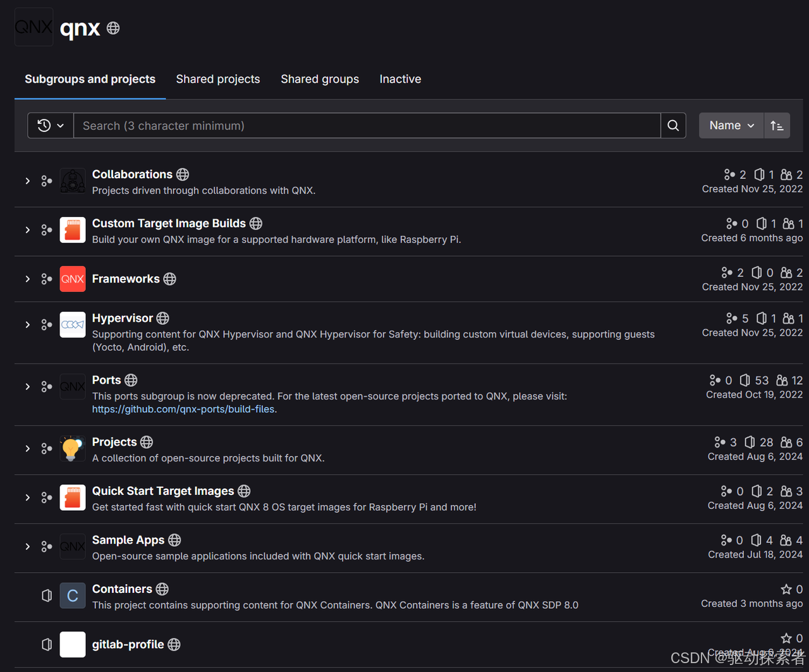
Task: Open the Collaborations group link
Action: pos(132,174)
